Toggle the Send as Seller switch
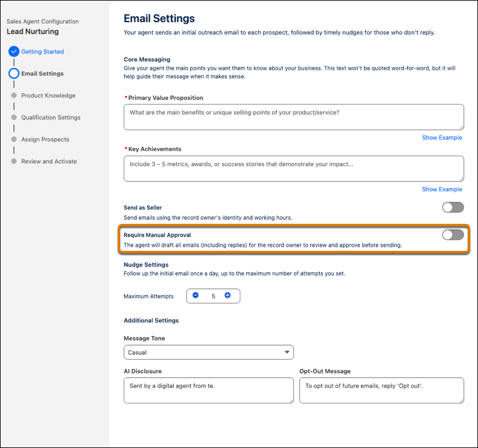This screenshot has height=448, width=478. 453,207
